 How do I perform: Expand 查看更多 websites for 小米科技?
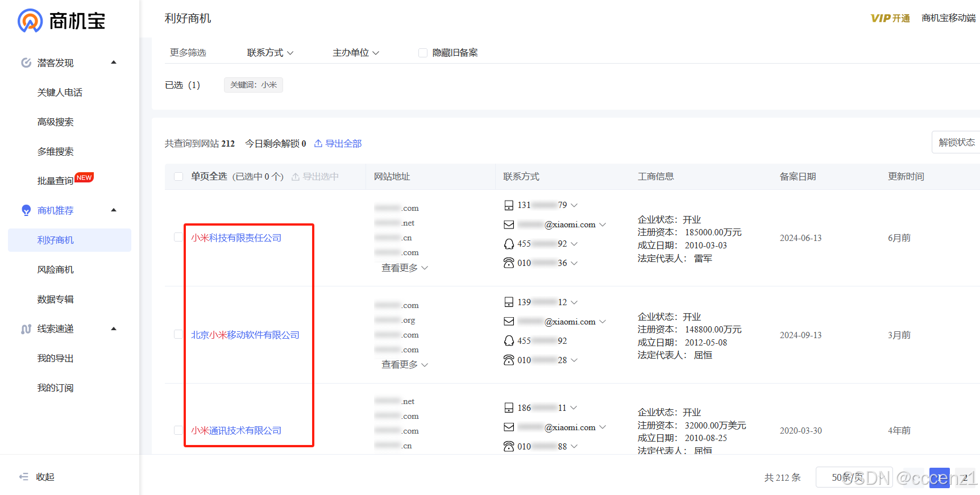click(x=405, y=268)
